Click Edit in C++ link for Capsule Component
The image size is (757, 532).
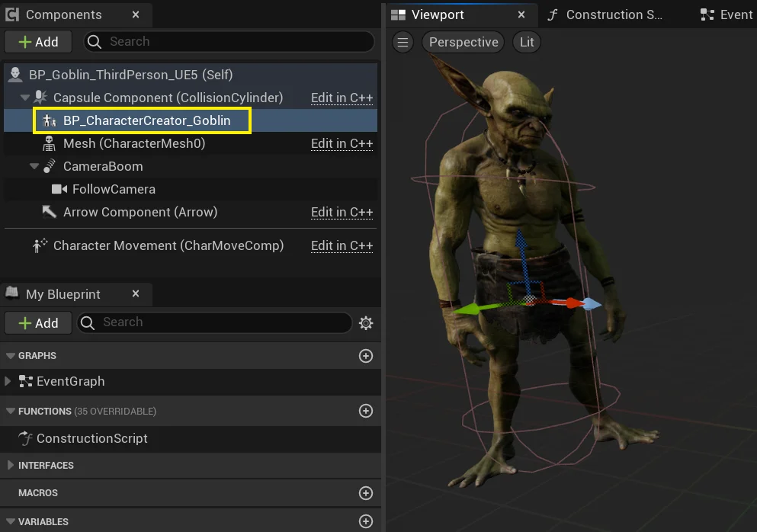click(342, 98)
